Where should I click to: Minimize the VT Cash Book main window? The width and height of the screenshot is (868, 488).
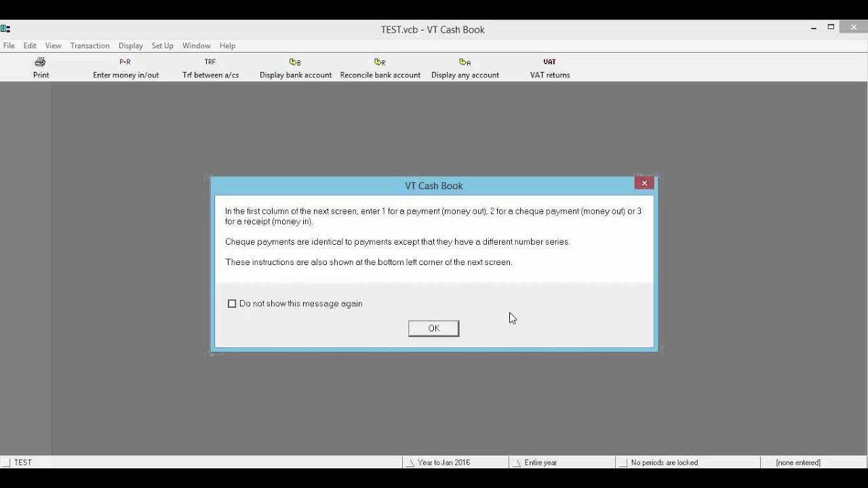[x=813, y=28]
